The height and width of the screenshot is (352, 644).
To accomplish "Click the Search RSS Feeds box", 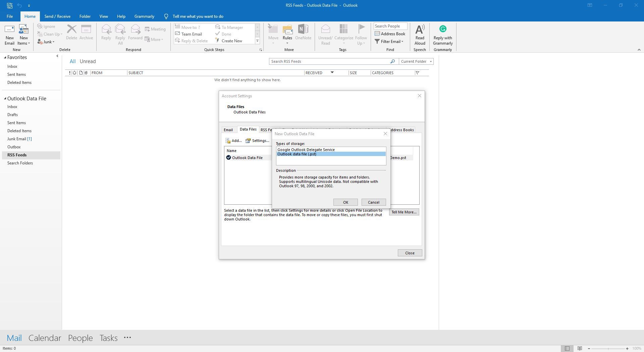I will 329,61.
